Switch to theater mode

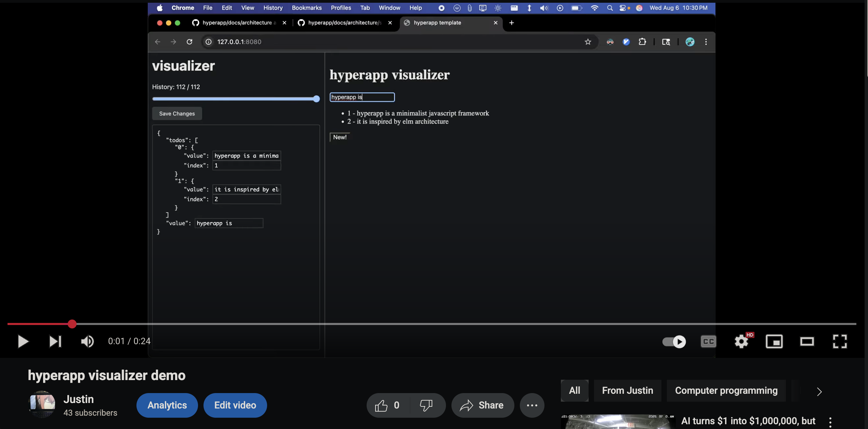807,341
